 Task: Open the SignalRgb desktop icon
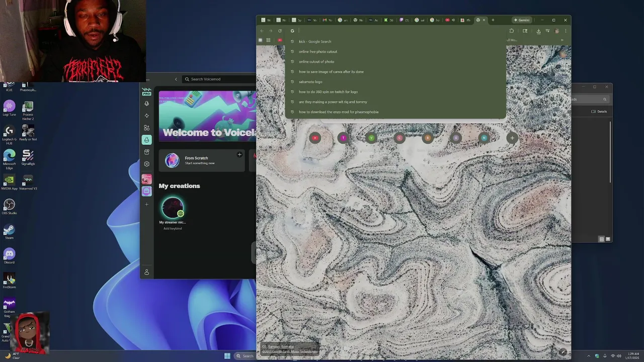point(28,157)
